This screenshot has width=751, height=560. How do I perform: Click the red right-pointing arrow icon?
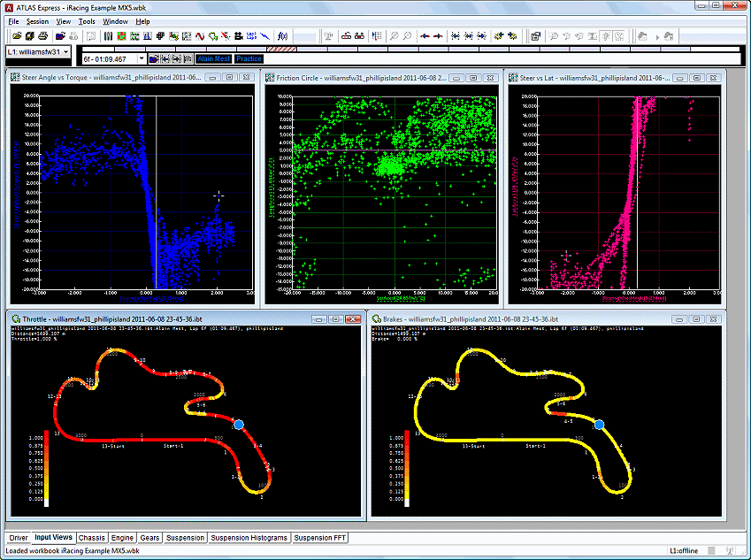click(437, 36)
